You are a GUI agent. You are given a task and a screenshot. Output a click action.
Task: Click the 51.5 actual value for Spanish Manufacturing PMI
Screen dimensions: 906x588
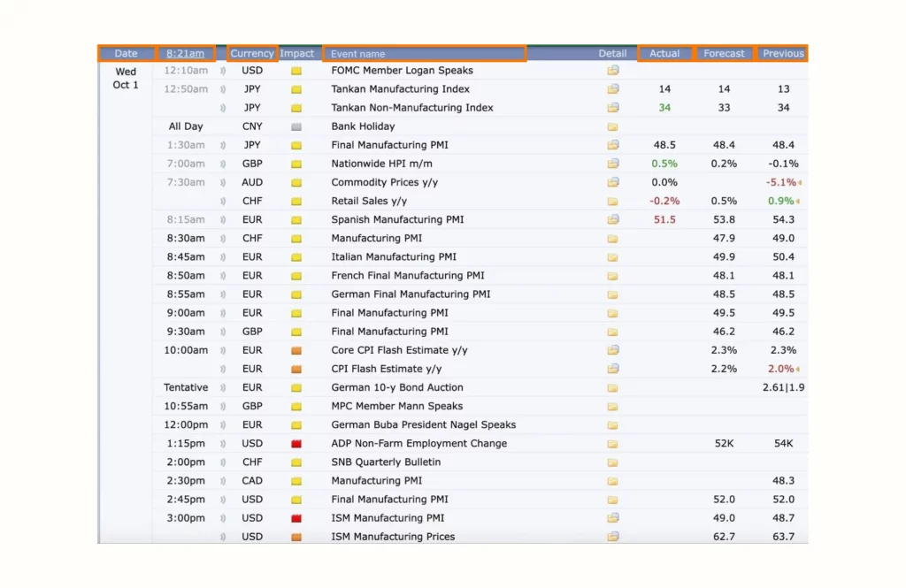click(664, 219)
